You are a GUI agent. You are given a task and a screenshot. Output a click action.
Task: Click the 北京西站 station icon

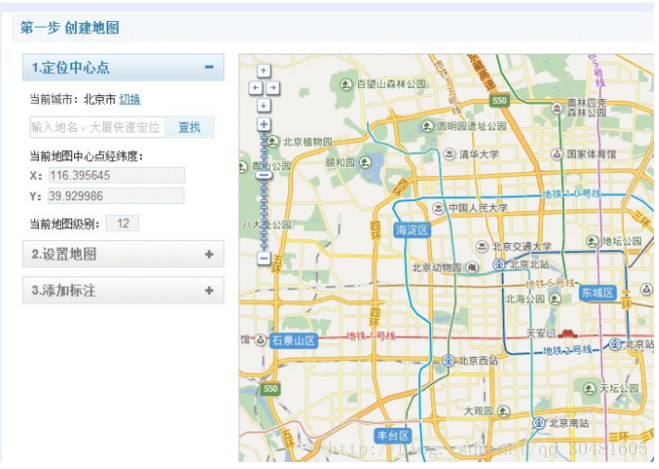point(448,360)
